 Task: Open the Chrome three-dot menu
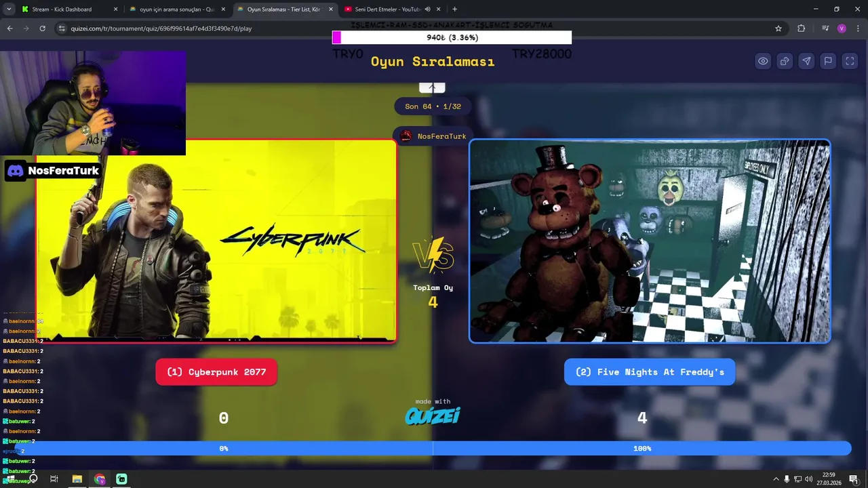point(857,28)
